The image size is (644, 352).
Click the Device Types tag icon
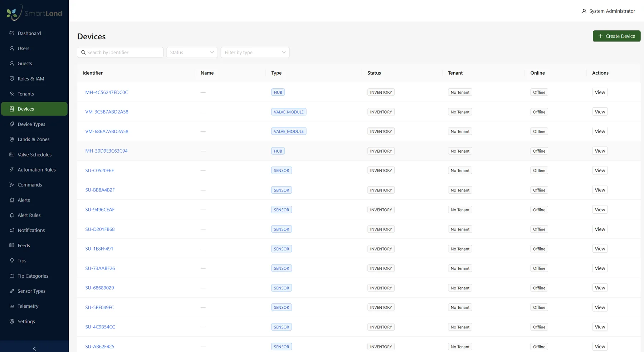click(x=12, y=124)
